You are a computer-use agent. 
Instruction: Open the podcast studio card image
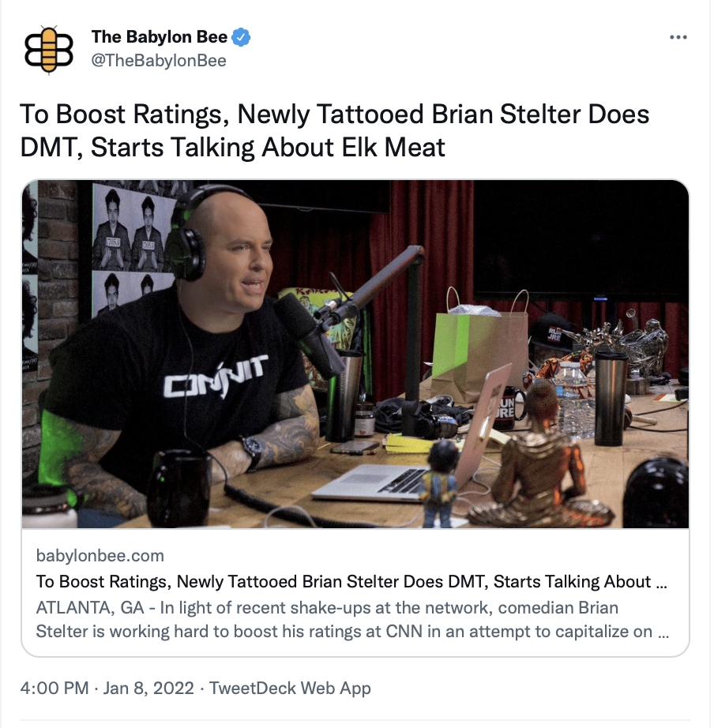[355, 355]
